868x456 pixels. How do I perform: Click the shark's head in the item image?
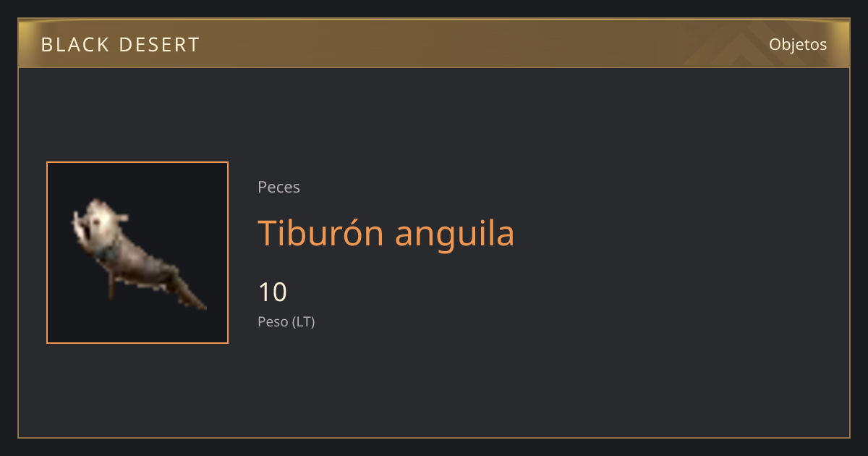pos(98,220)
